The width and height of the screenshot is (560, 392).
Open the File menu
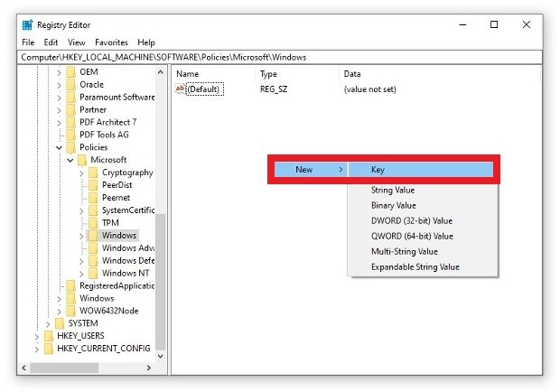click(28, 42)
